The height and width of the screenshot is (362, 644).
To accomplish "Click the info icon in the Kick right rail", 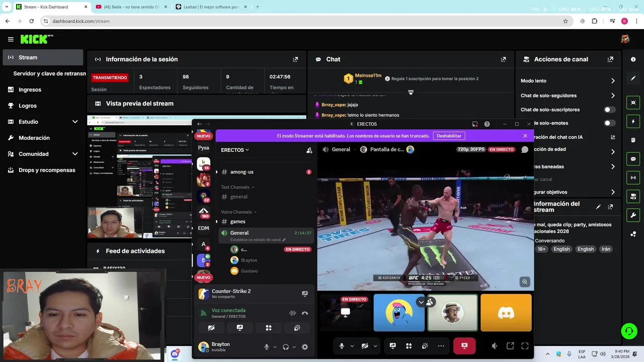I will [633, 59].
